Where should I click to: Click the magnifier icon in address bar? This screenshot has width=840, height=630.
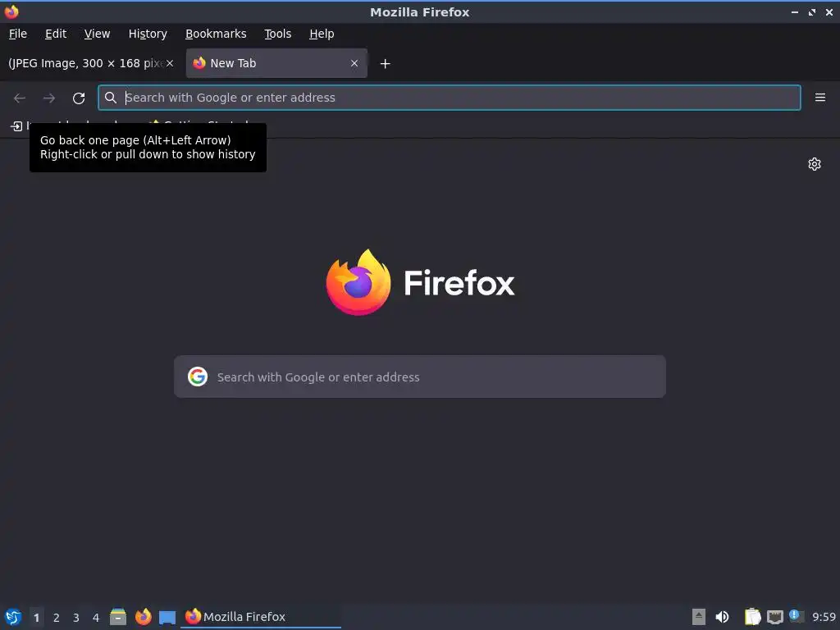[x=111, y=98]
